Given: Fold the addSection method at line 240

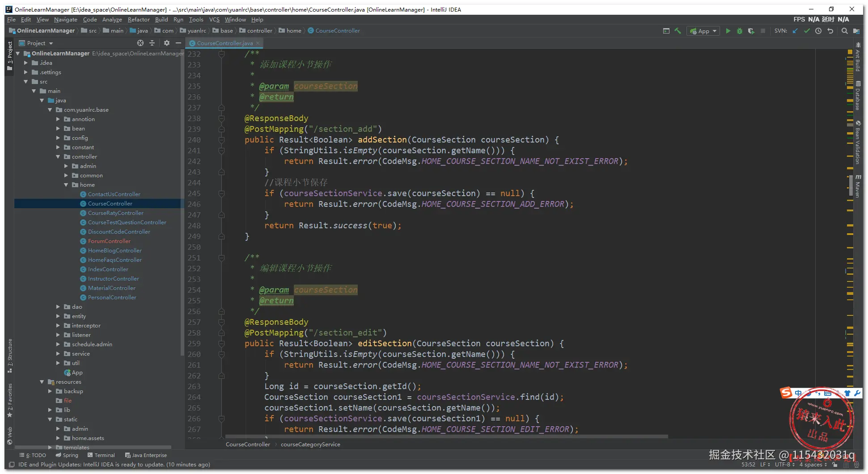Looking at the screenshot, I should 221,140.
